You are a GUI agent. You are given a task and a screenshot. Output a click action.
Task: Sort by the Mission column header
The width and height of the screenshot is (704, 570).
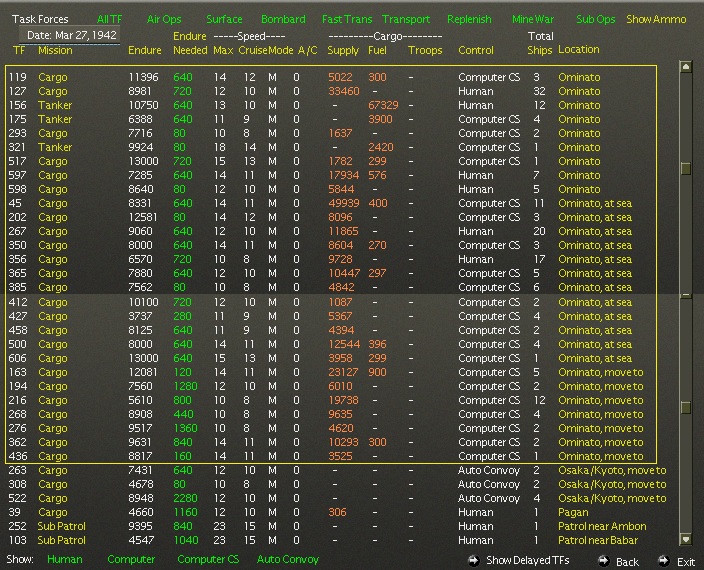[55, 50]
